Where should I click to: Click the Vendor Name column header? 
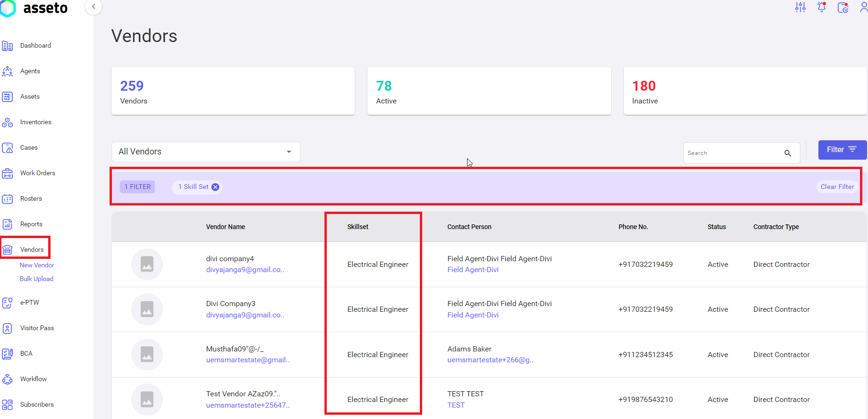pos(226,227)
